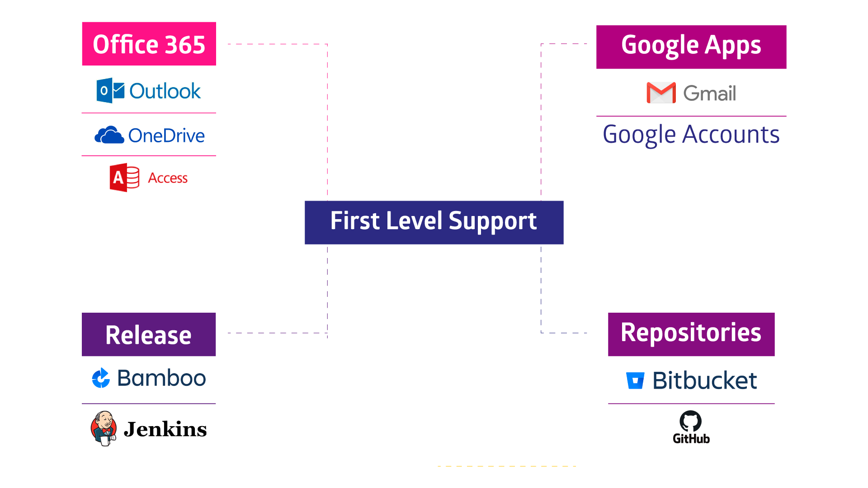Click the Jenkins icon
The height and width of the screenshot is (488, 868).
[x=104, y=428]
